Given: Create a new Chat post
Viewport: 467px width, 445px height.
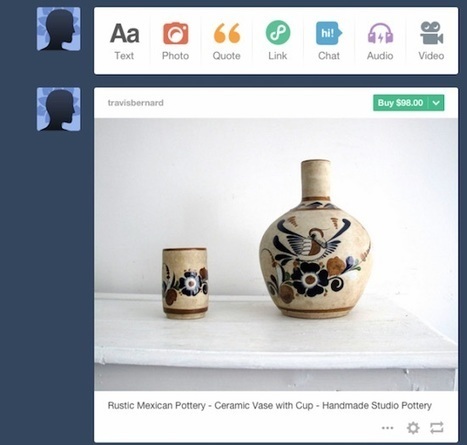Looking at the screenshot, I should point(329,41).
